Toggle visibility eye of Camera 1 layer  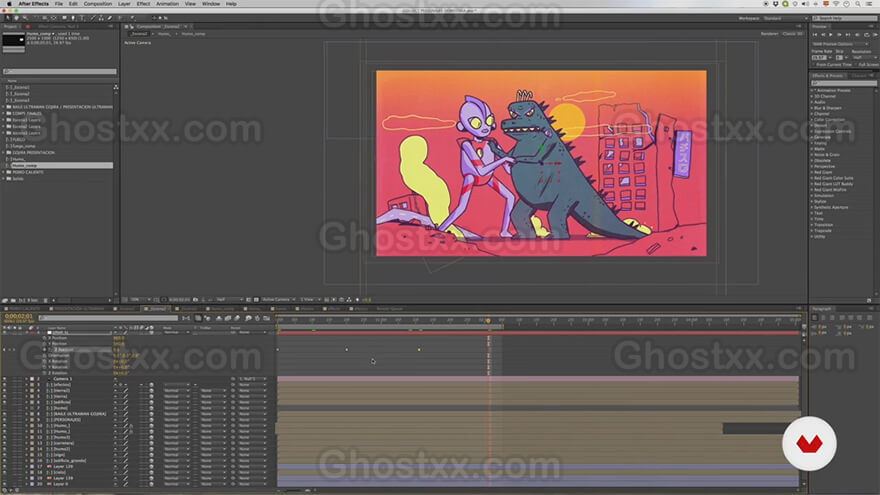pos(4,379)
